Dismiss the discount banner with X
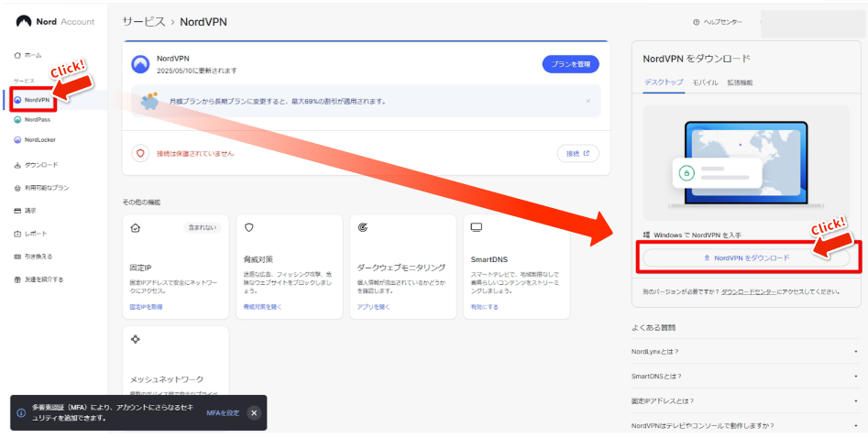The width and height of the screenshot is (868, 438). click(x=588, y=101)
